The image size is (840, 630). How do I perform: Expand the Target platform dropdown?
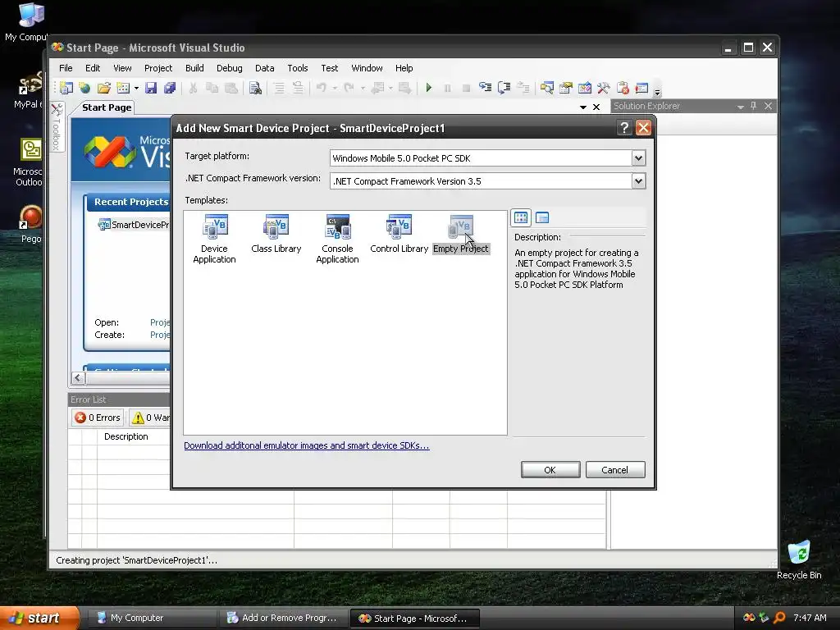coord(638,158)
